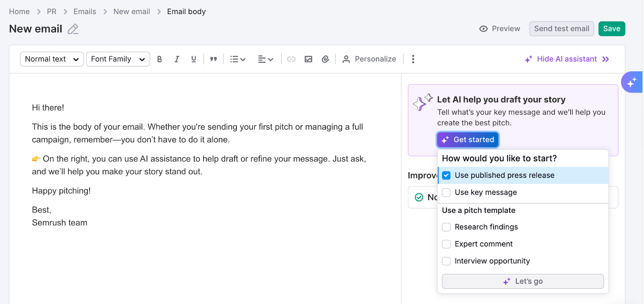Click the insert link icon
Viewport: 644px width, 304px height.
tap(291, 59)
